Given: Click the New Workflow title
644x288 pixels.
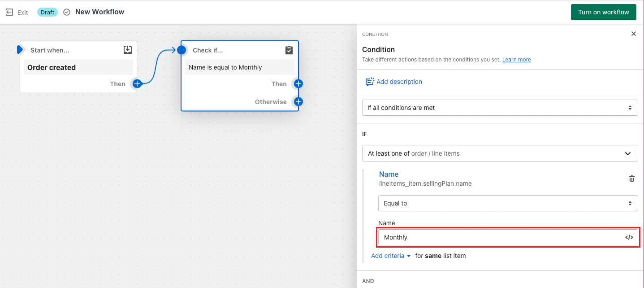Looking at the screenshot, I should [x=99, y=12].
